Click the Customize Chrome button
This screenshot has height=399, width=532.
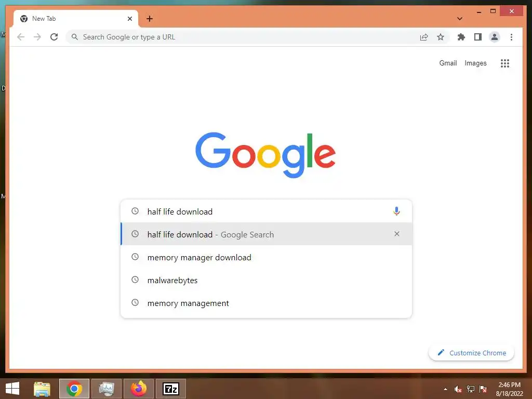click(472, 353)
